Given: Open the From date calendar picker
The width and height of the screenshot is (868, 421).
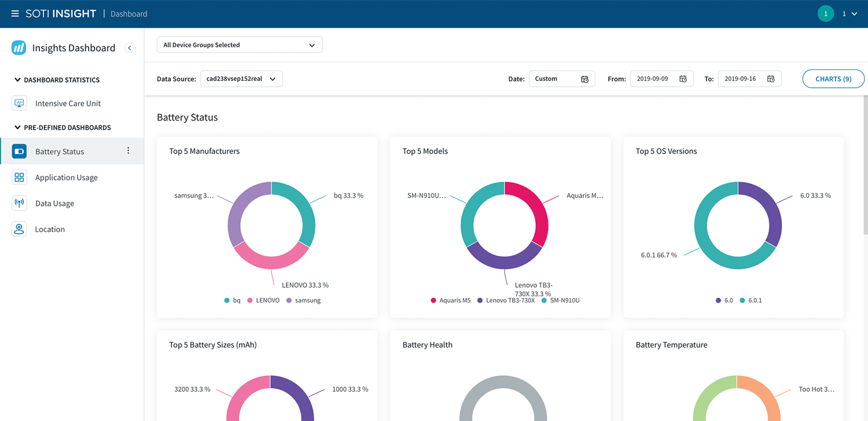Looking at the screenshot, I should (x=683, y=79).
